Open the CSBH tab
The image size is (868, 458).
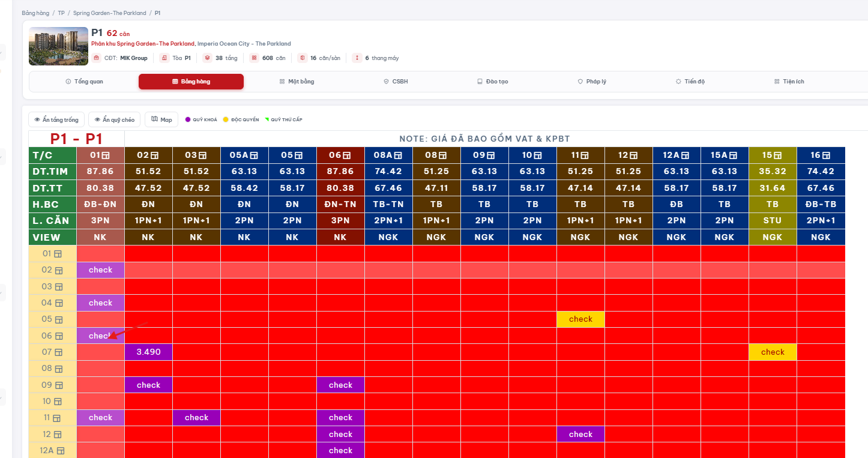click(396, 82)
